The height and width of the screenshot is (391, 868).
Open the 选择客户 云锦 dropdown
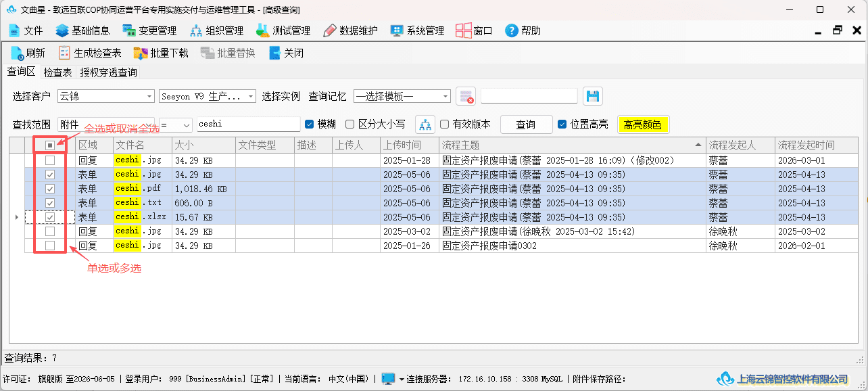coord(107,96)
